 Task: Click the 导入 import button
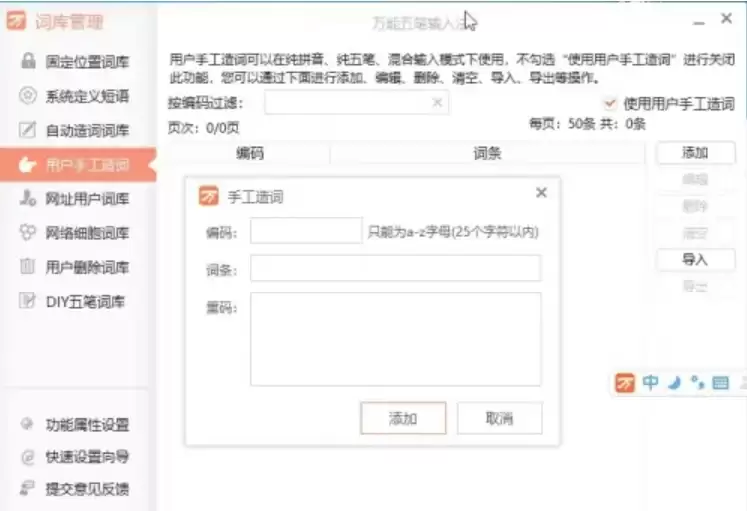coord(695,260)
